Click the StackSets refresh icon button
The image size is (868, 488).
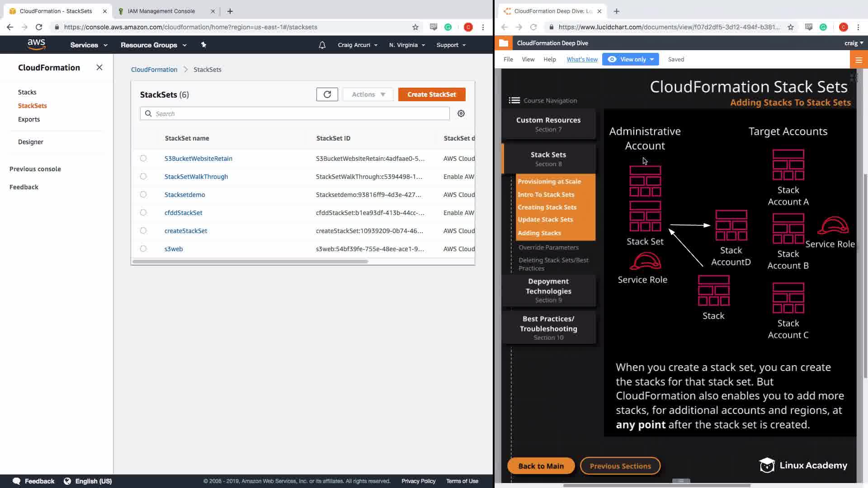click(327, 94)
